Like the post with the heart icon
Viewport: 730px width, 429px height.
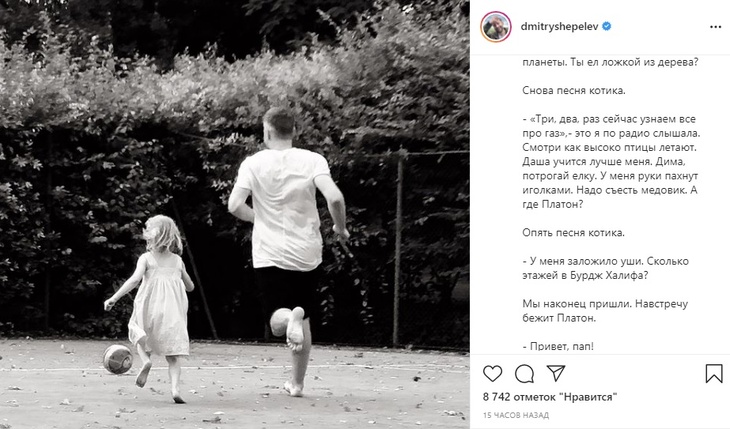tap(493, 374)
